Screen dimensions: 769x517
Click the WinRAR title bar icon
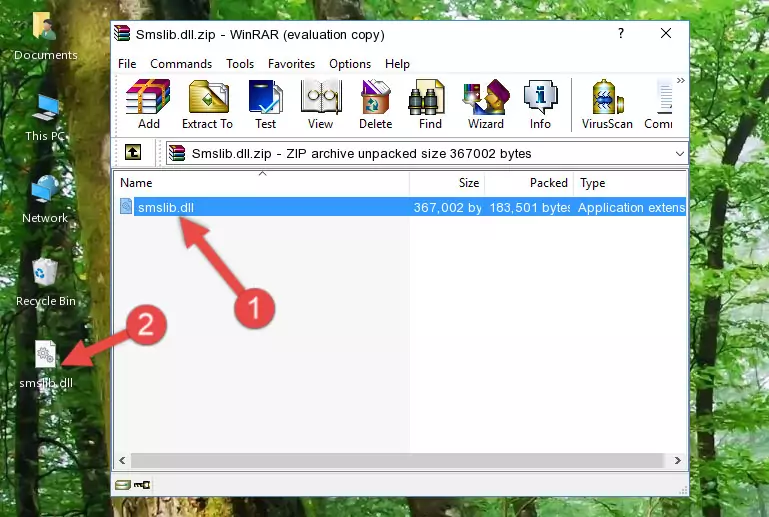pyautogui.click(x=122, y=34)
